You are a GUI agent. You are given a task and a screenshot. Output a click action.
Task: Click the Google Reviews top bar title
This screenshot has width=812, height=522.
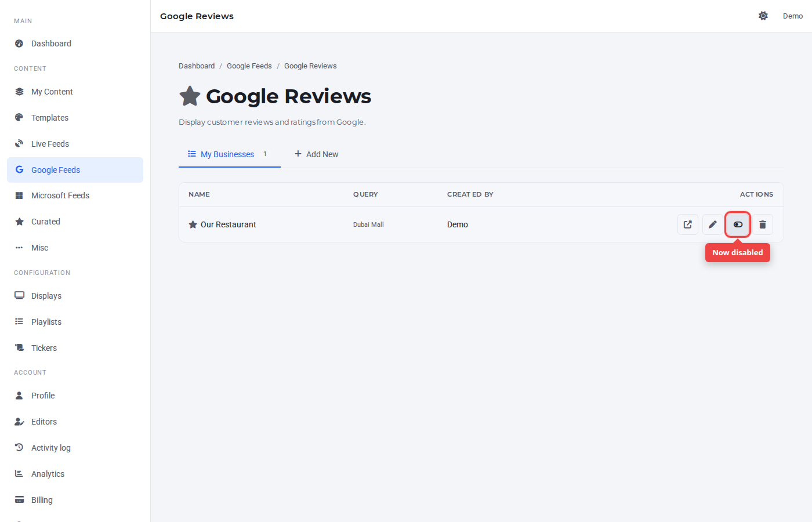(197, 16)
